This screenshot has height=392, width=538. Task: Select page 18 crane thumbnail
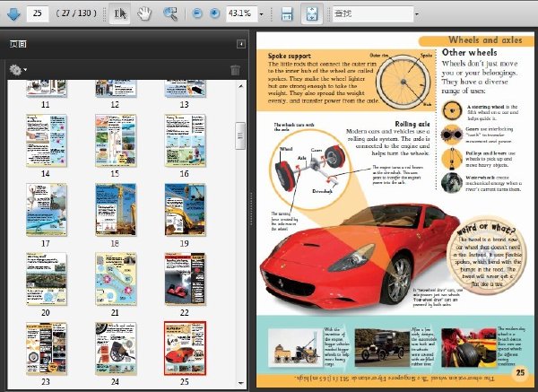[116, 209]
